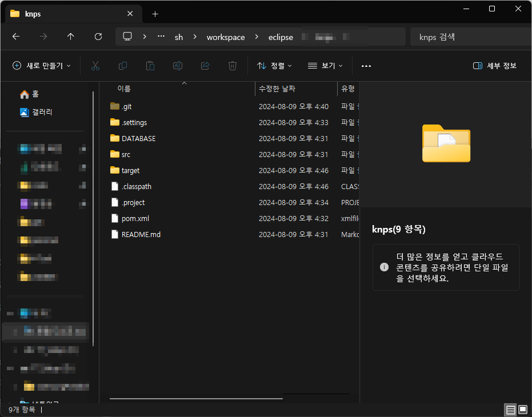Click the navigation pane vertical scrollbar

tap(93, 219)
